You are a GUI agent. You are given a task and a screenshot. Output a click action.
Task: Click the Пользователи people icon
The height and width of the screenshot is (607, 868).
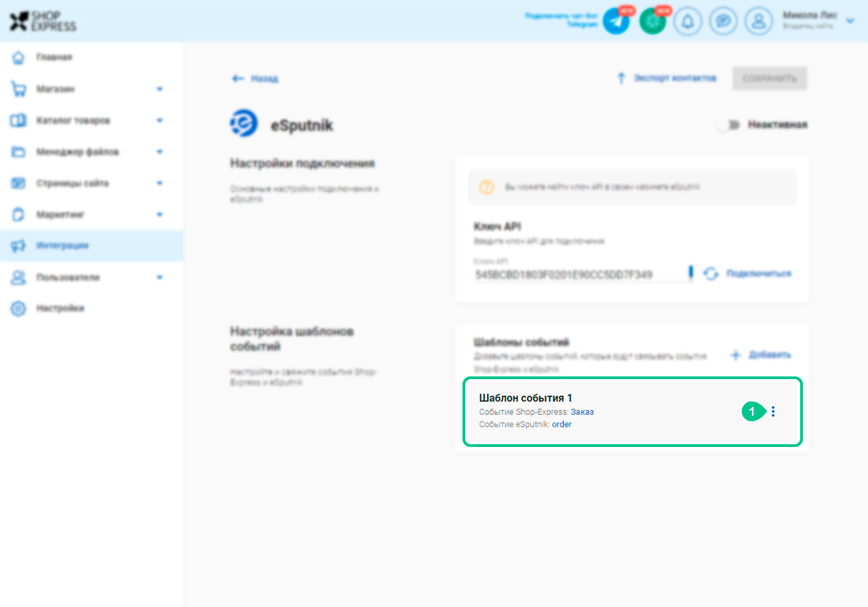coord(18,277)
